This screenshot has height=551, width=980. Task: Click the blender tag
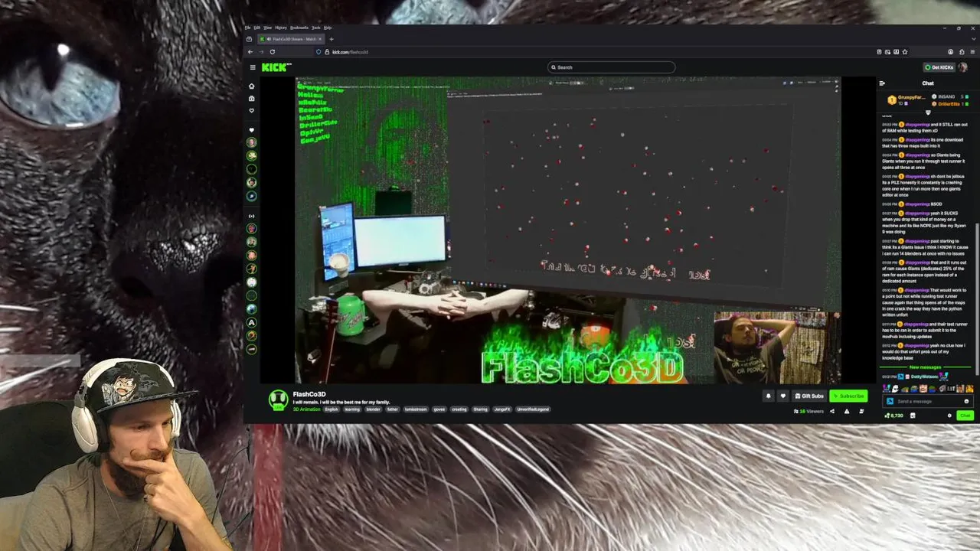pyautogui.click(x=373, y=409)
